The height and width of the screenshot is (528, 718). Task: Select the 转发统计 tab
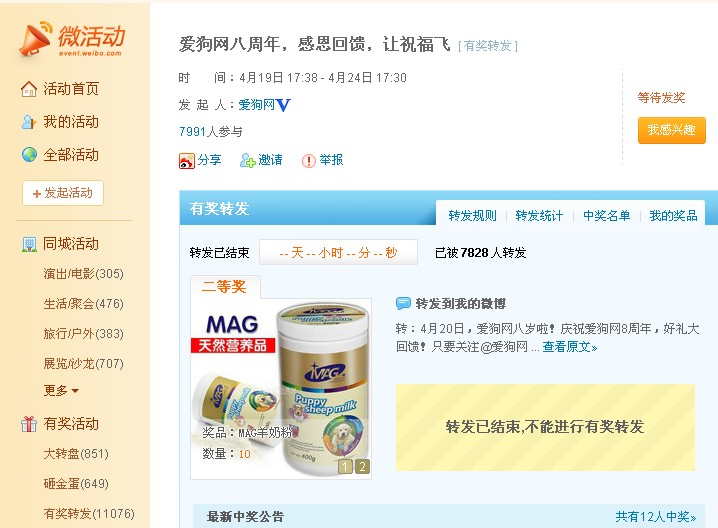click(x=539, y=216)
